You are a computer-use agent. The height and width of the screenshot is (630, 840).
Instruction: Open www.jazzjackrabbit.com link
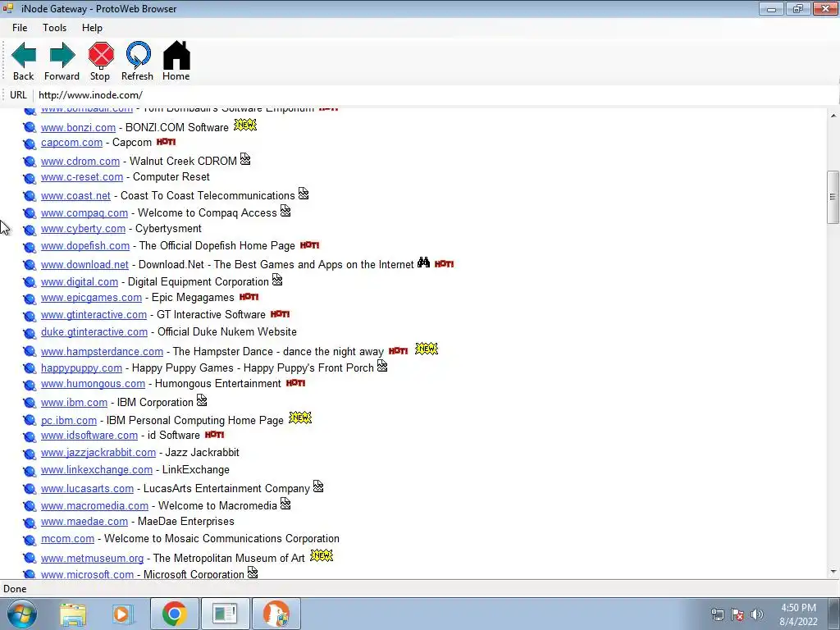[x=98, y=453]
